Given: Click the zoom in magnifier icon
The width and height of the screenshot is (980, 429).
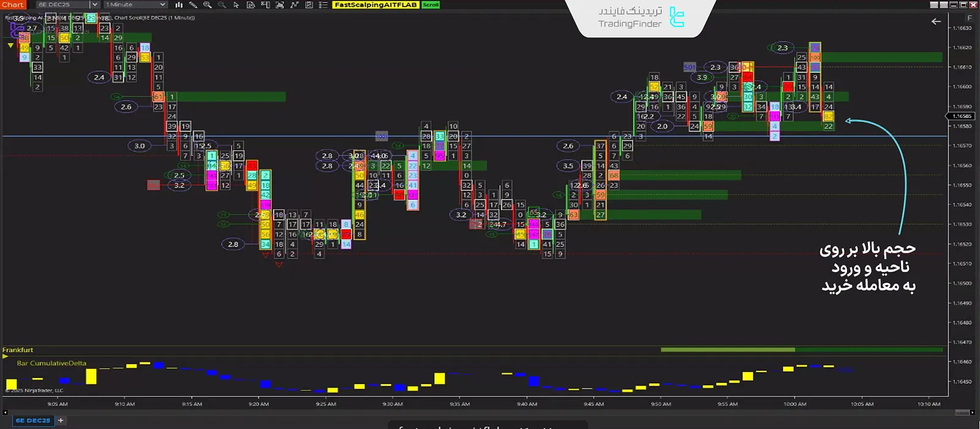Looking at the screenshot, I should tap(208, 5).
